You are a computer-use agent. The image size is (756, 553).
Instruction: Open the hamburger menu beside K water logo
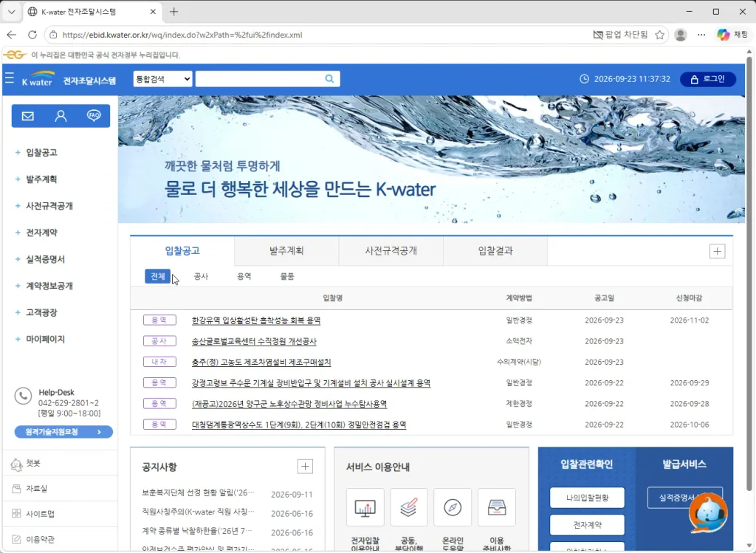[9, 78]
